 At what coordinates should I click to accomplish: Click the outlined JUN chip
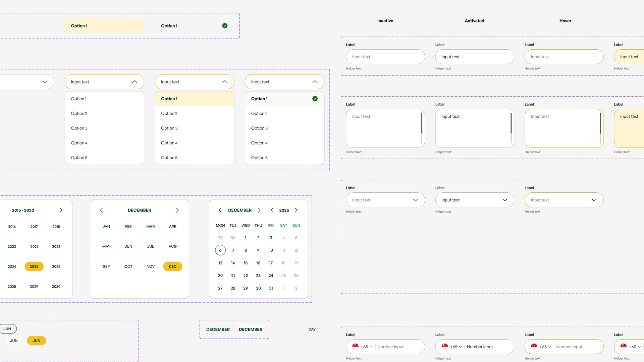click(x=7, y=329)
